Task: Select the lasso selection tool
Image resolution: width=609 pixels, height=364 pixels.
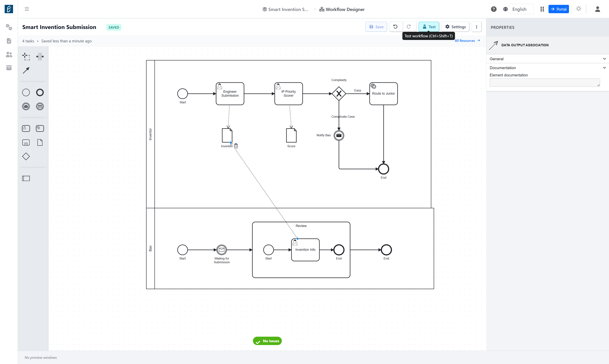Action: tap(26, 56)
